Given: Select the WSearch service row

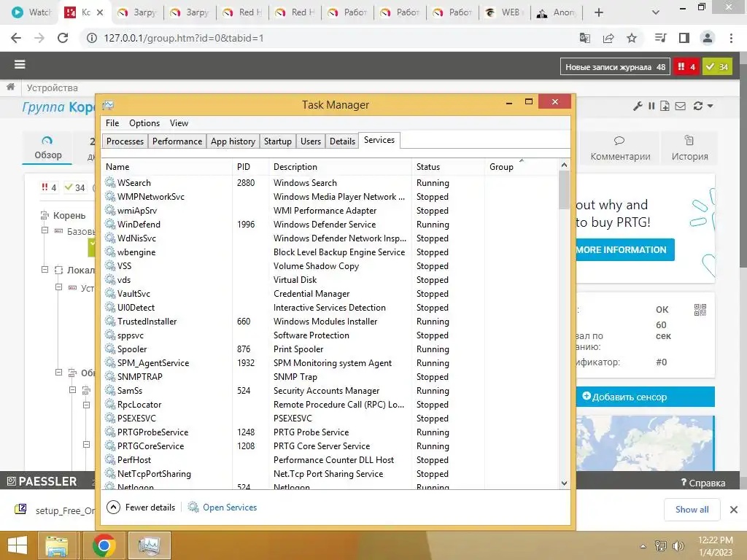Looking at the screenshot, I should pyautogui.click(x=330, y=183).
